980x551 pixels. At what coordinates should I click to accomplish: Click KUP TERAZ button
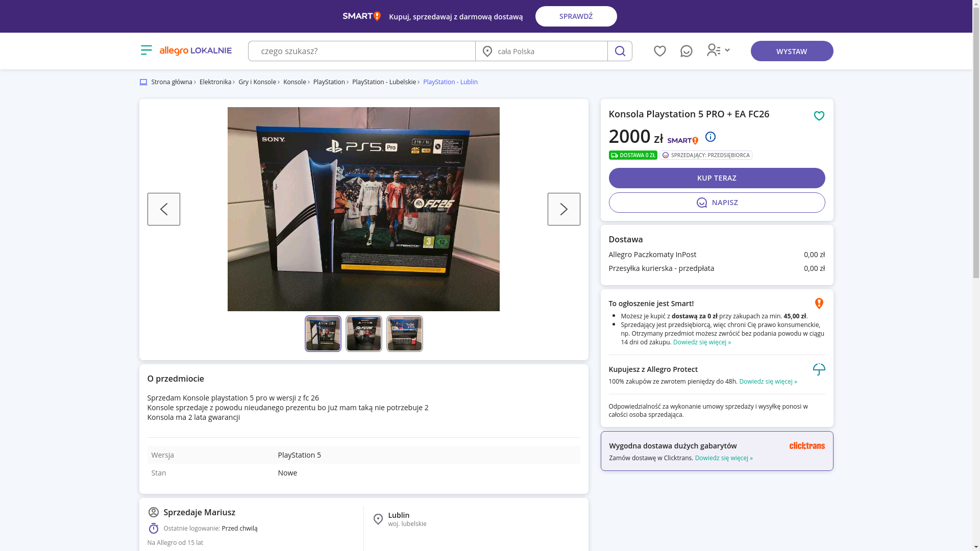(717, 178)
